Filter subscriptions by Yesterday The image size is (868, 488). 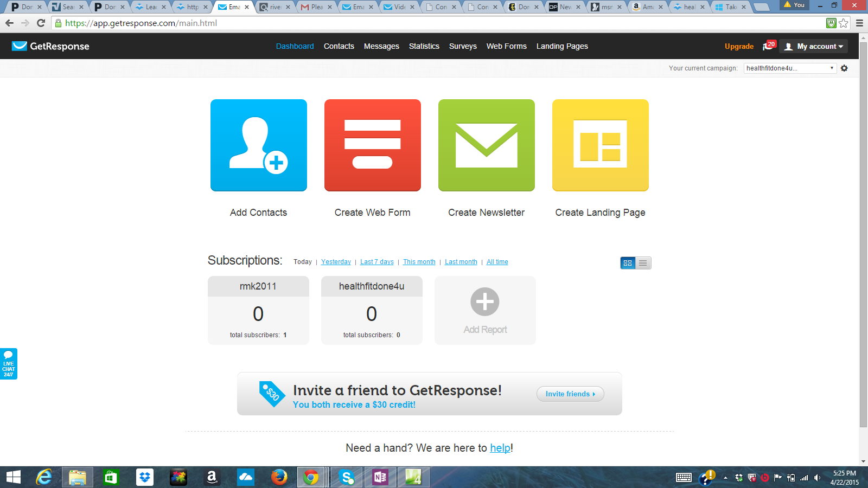[x=336, y=262]
